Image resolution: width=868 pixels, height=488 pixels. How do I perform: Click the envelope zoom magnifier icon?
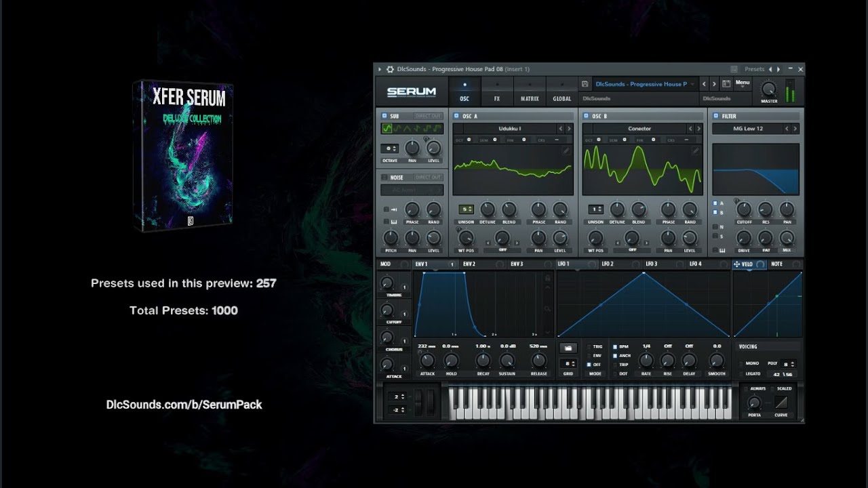pyautogui.click(x=547, y=309)
